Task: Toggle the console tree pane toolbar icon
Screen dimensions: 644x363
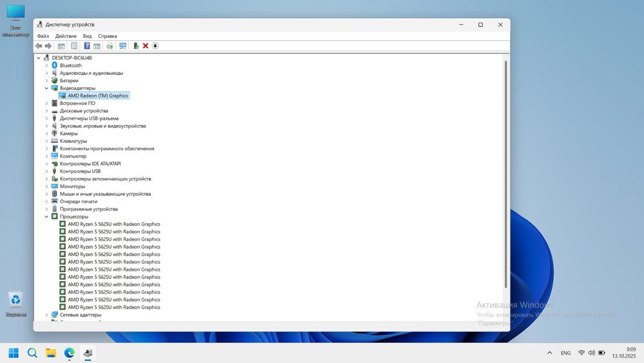Action: pos(61,46)
